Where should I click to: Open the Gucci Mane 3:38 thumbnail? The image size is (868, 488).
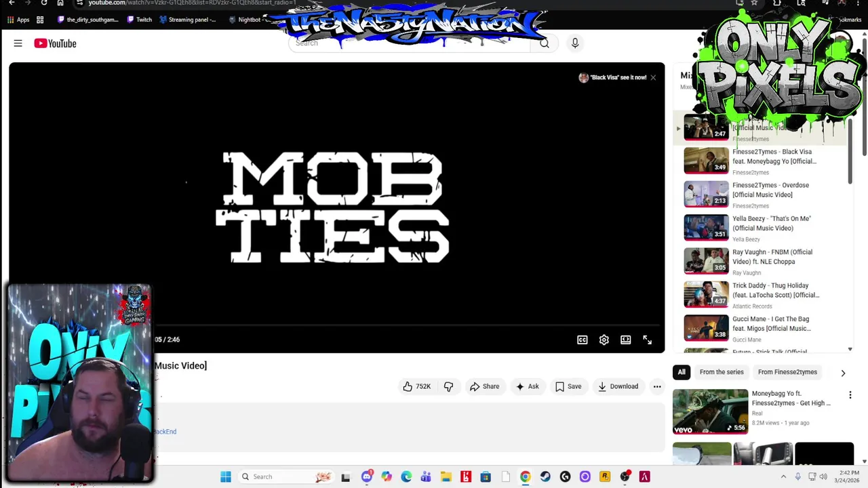coord(706,328)
